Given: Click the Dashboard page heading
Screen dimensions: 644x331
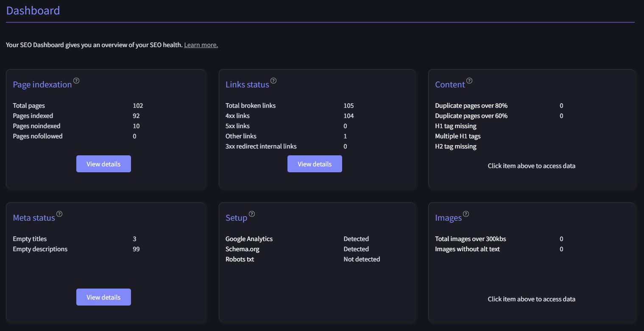Looking at the screenshot, I should [x=33, y=11].
